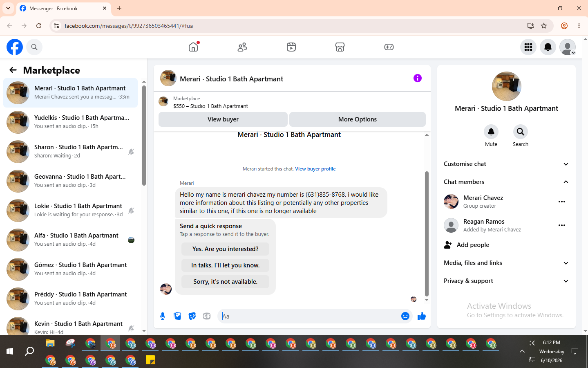The height and width of the screenshot is (368, 588).
Task: Click the Add people icon
Action: click(448, 245)
